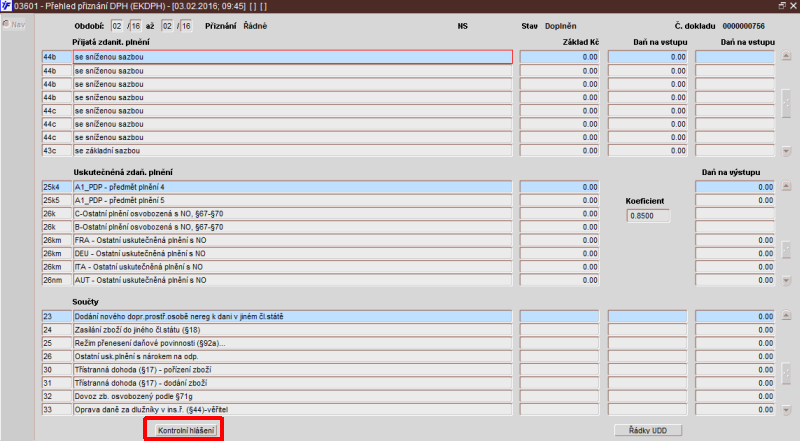Select the Období 'až' month field

pyautogui.click(x=167, y=26)
